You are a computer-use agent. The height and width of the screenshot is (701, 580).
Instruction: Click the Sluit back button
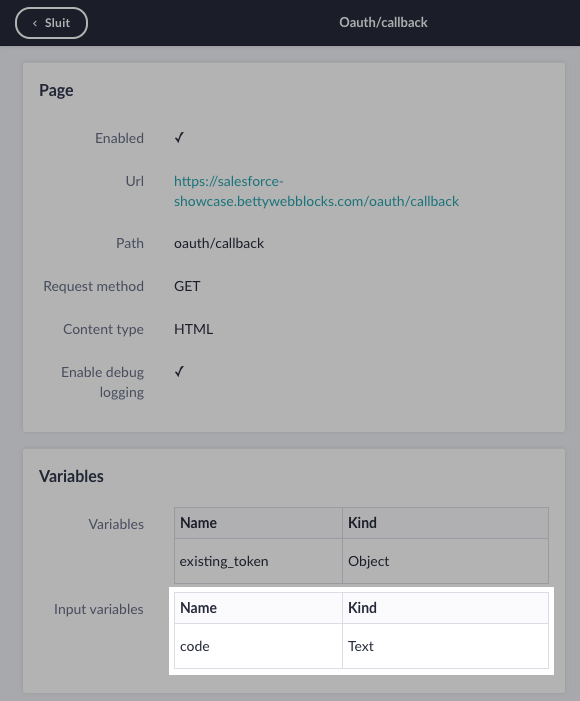coord(51,23)
